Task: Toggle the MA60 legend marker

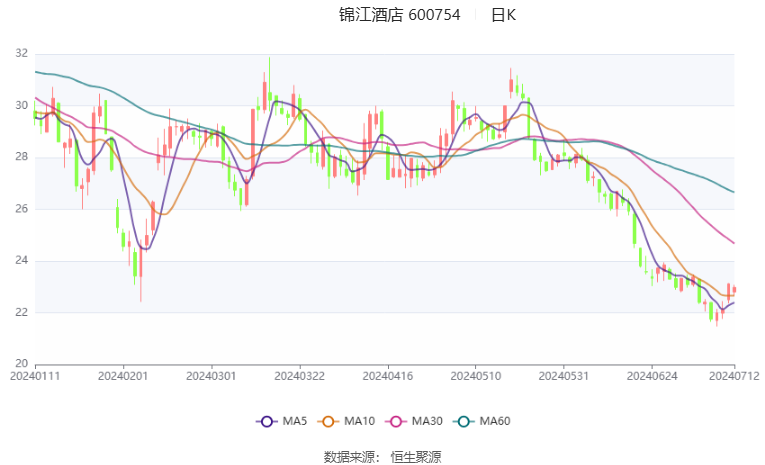Action: pyautogui.click(x=464, y=422)
